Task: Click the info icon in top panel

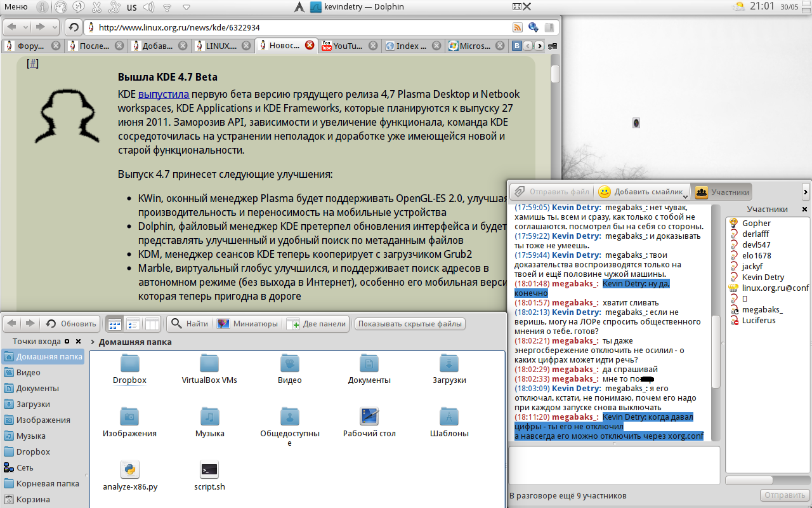Action: [x=42, y=7]
